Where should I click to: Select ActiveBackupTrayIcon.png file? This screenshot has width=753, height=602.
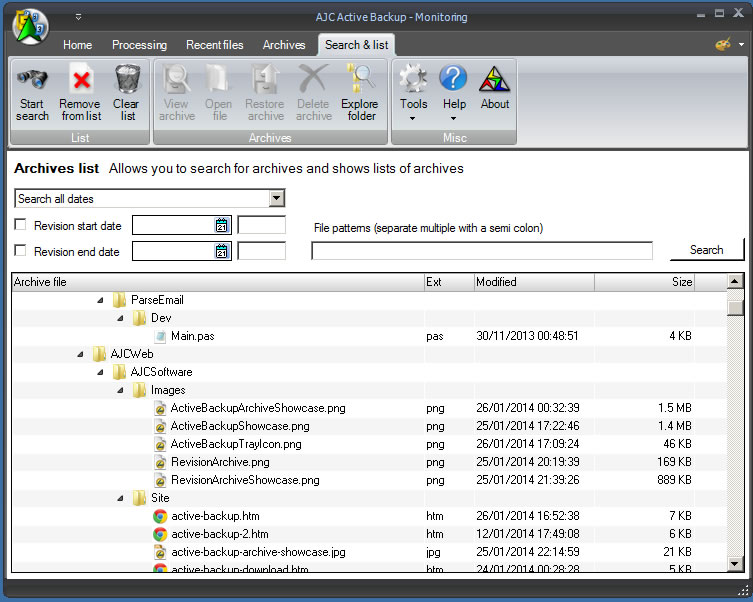tap(236, 445)
